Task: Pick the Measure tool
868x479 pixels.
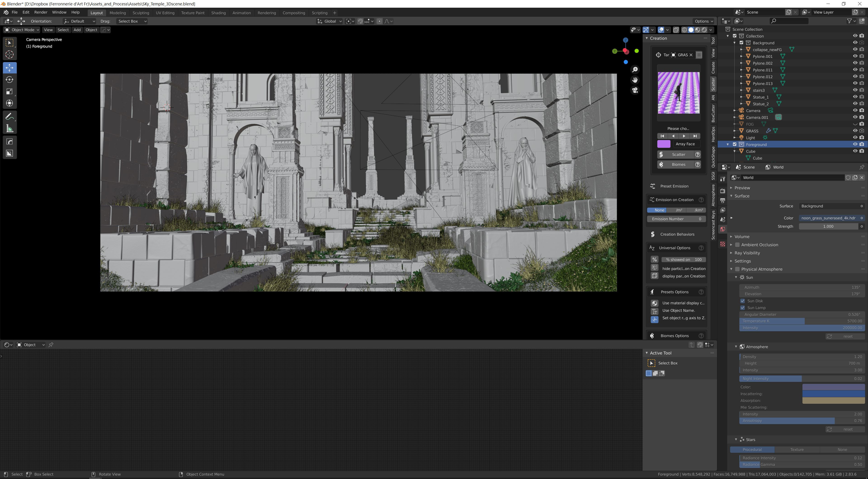Action: (x=9, y=128)
